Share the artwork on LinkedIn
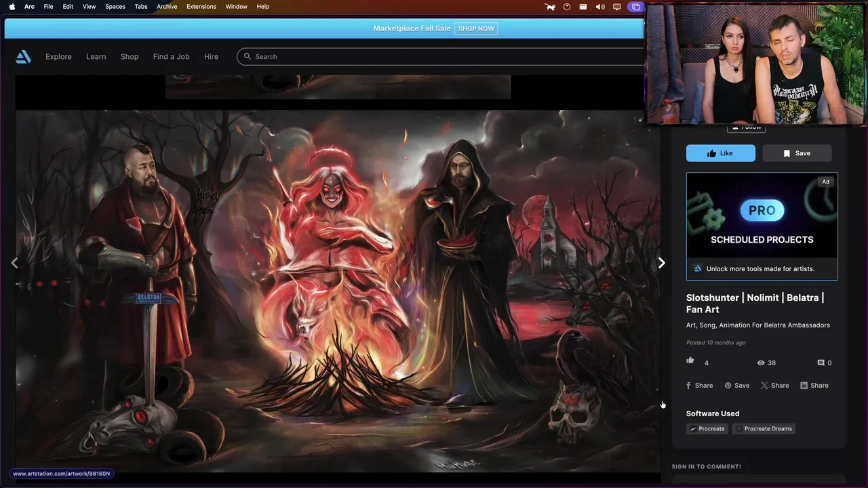Screen dimensions: 868x488 pyautogui.click(x=814, y=385)
